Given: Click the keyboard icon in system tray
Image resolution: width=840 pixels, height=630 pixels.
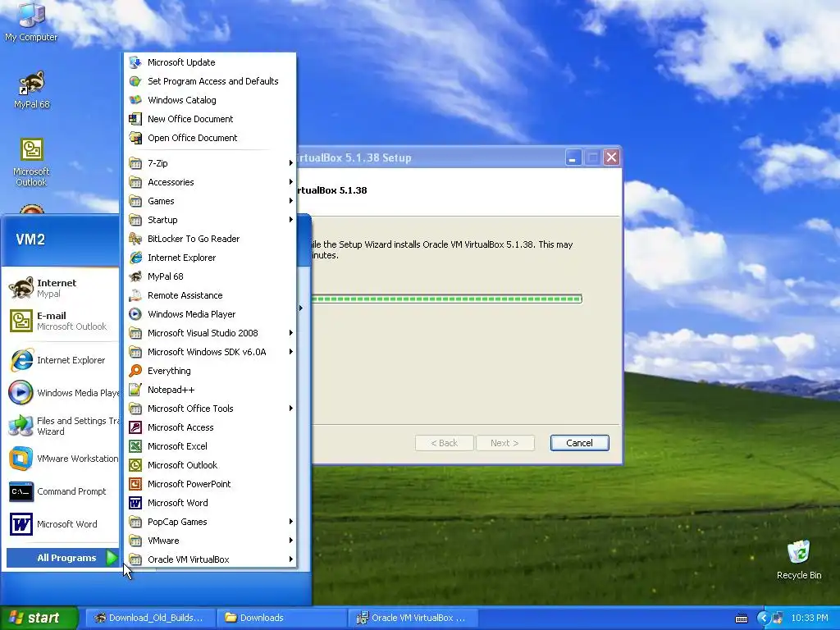Looking at the screenshot, I should click(x=742, y=619).
